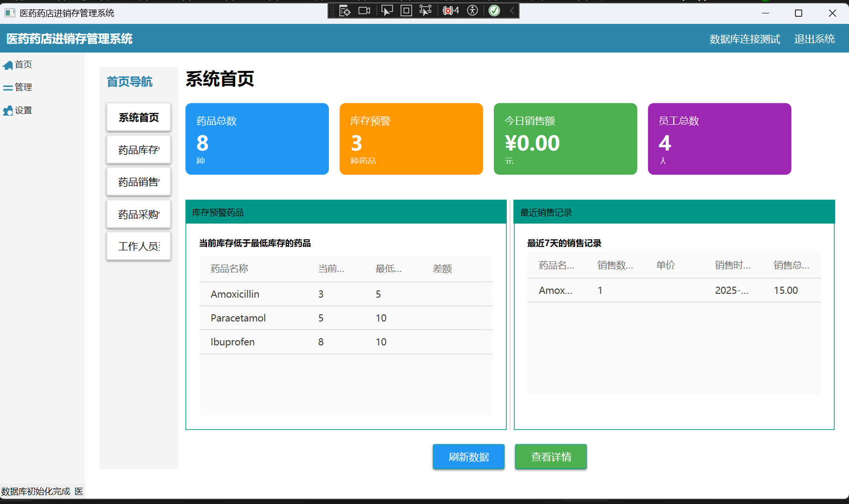849x504 pixels.
Task: Click the 差额 column header
Action: (x=442, y=269)
